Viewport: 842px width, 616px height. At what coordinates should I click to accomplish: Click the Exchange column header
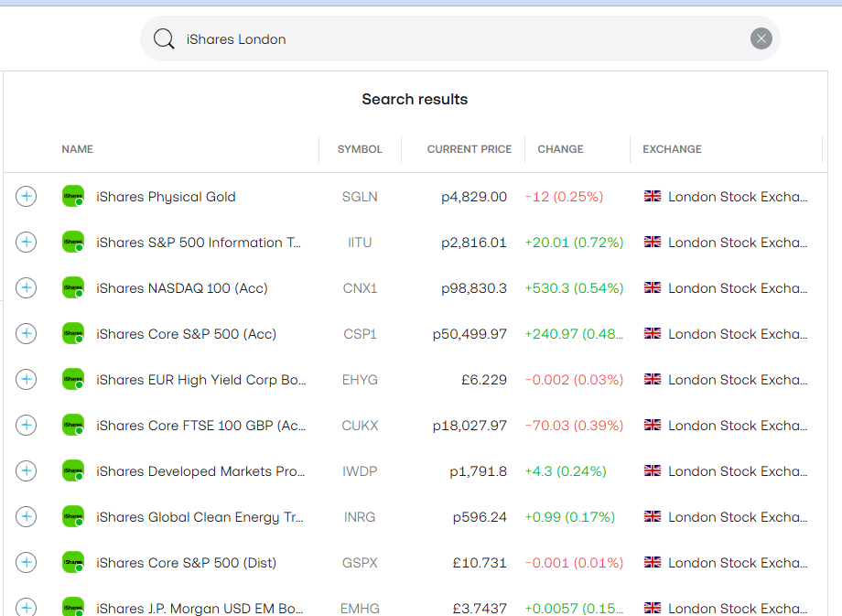pyautogui.click(x=672, y=149)
